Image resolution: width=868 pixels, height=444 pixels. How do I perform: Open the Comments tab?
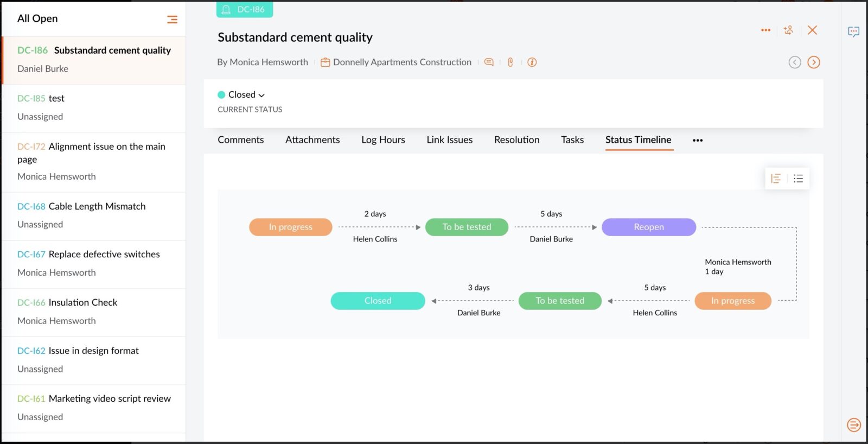[241, 140]
